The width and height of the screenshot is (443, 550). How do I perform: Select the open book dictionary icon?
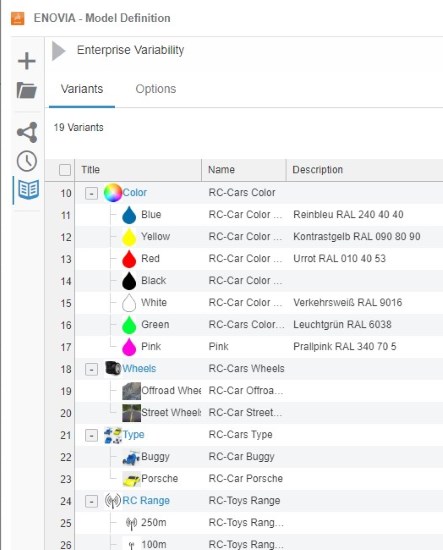pos(28,190)
